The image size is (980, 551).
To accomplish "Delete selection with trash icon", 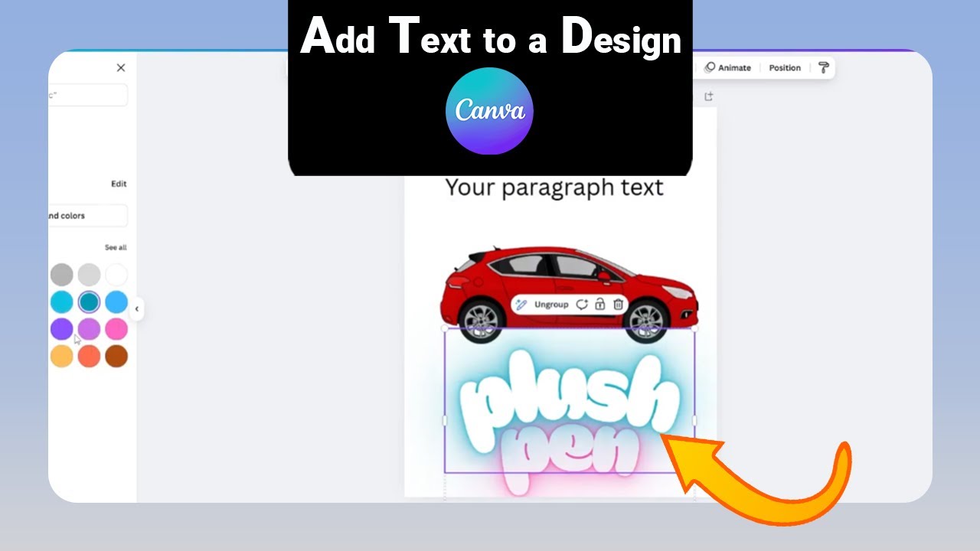I will pyautogui.click(x=619, y=305).
